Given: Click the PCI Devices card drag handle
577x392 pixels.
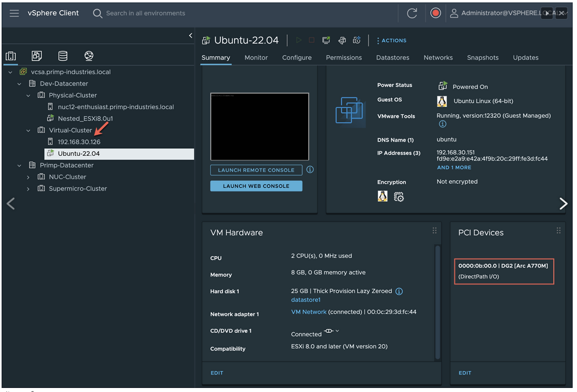Looking at the screenshot, I should (x=559, y=231).
